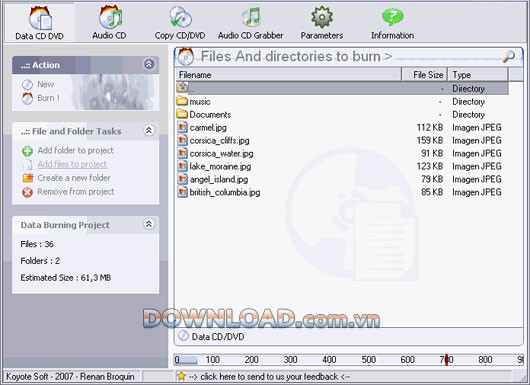Click Add folder to project
Image resolution: width=530 pixels, height=385 pixels.
coord(75,150)
